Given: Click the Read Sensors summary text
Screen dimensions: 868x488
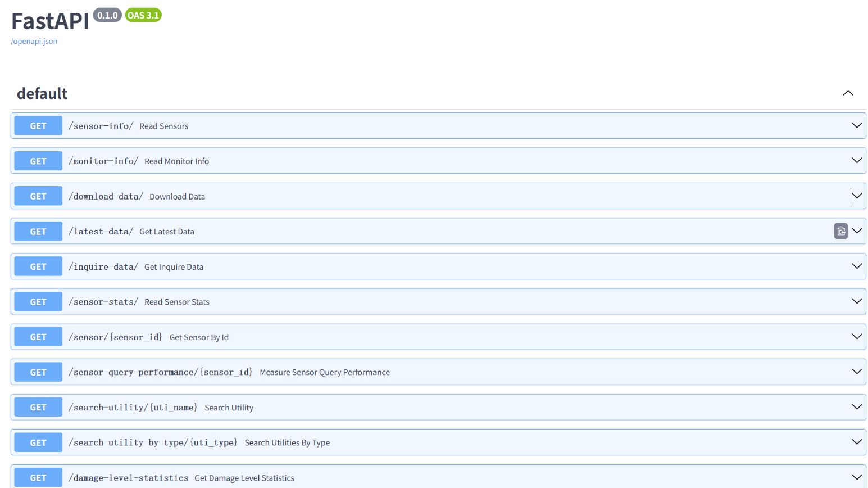Looking at the screenshot, I should tap(164, 126).
